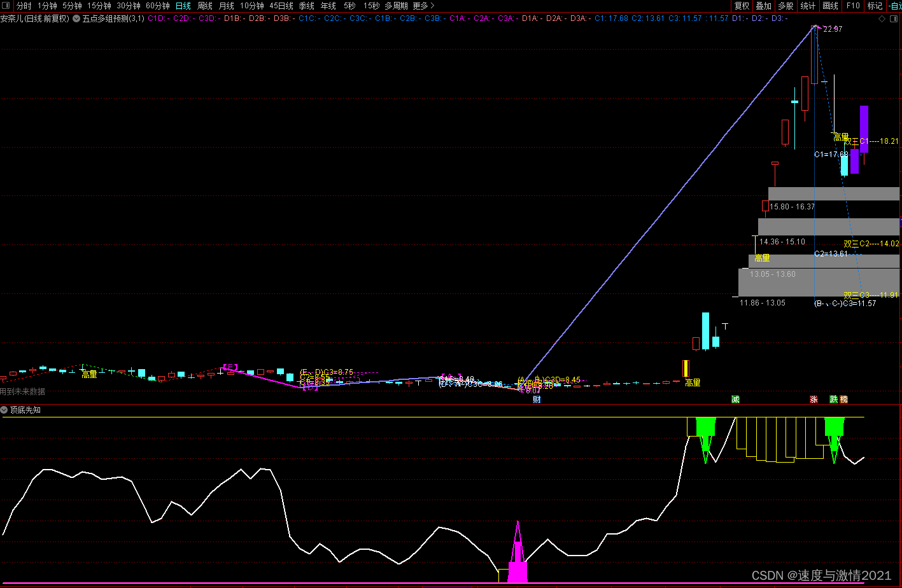The width and height of the screenshot is (902, 588).
Task: Click the 用到未来数据 notice text
Action: click(23, 392)
